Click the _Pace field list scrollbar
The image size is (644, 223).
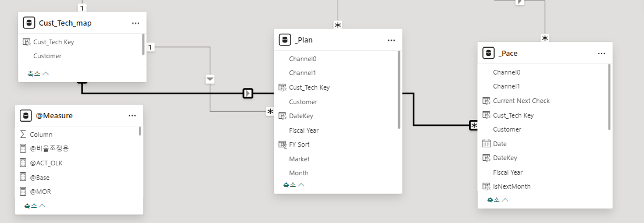pos(609,97)
